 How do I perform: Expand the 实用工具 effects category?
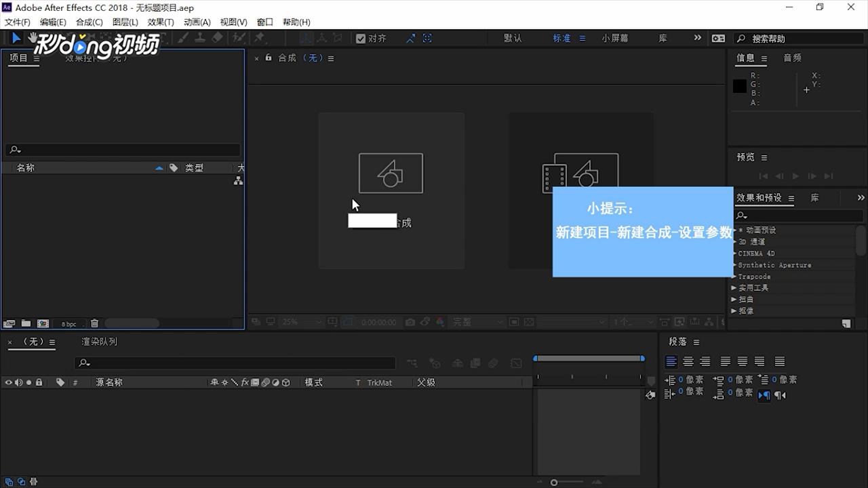coord(734,288)
